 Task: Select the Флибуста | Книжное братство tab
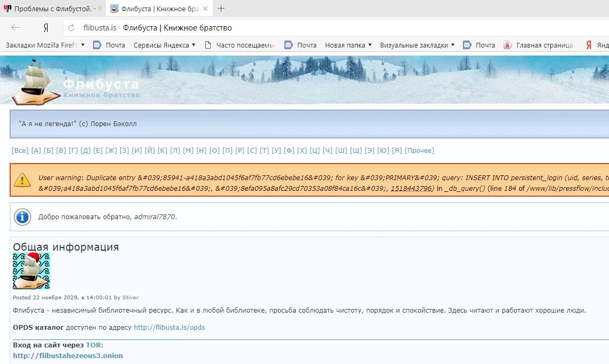[x=159, y=9]
